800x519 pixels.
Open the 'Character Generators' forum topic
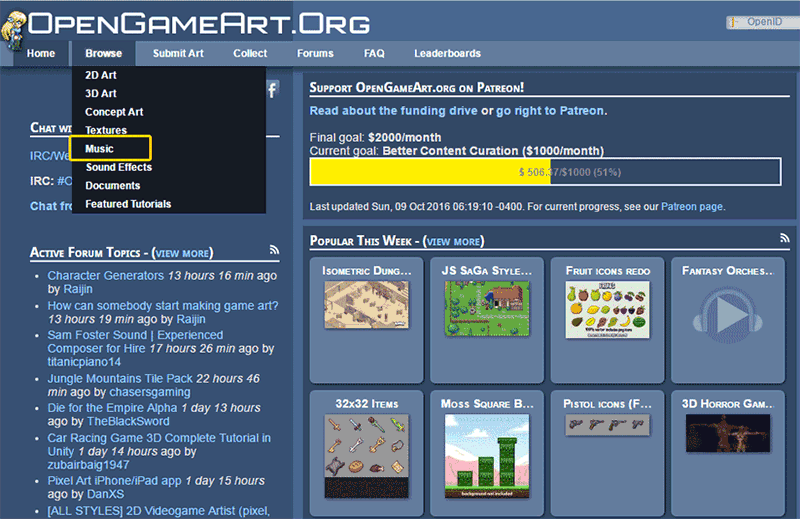(106, 276)
